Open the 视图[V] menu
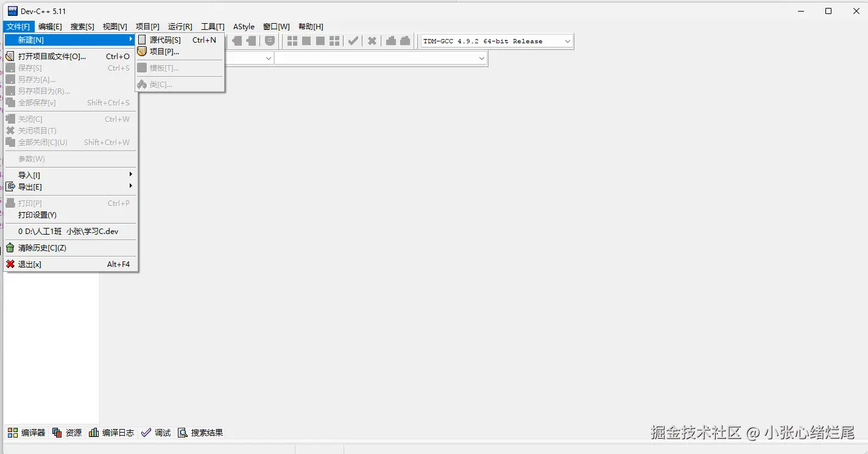This screenshot has height=454, width=868. pos(115,27)
